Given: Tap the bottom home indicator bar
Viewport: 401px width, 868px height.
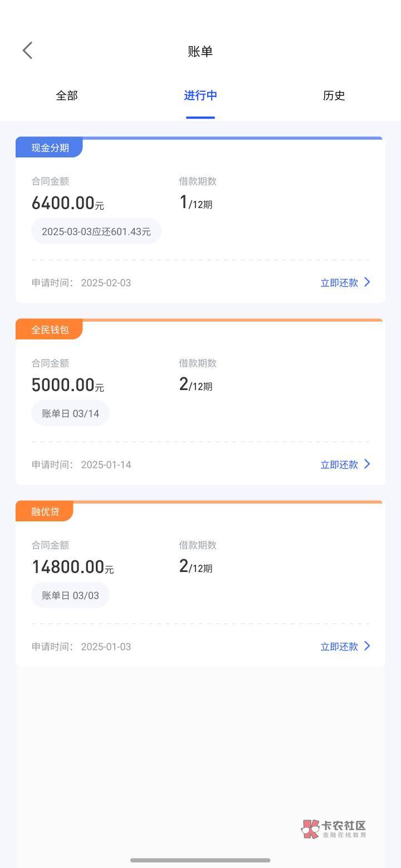Looking at the screenshot, I should pos(200,860).
